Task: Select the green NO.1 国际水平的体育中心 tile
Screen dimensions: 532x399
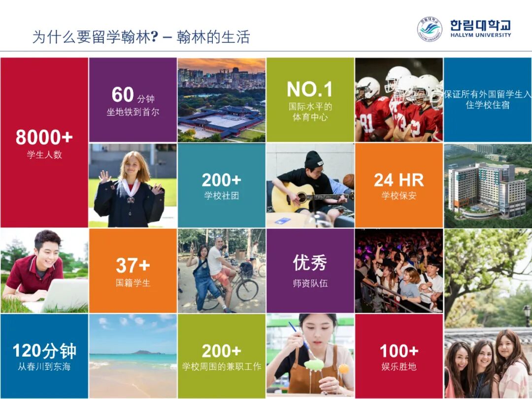Action: click(310, 100)
